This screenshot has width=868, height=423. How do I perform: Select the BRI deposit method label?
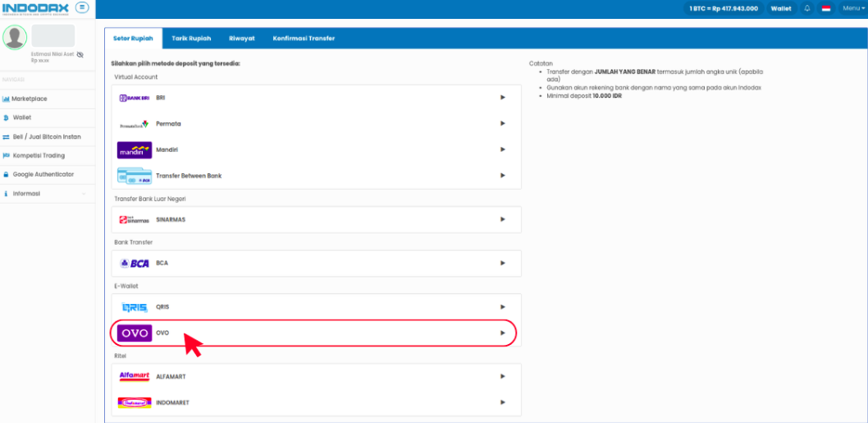[x=161, y=98]
